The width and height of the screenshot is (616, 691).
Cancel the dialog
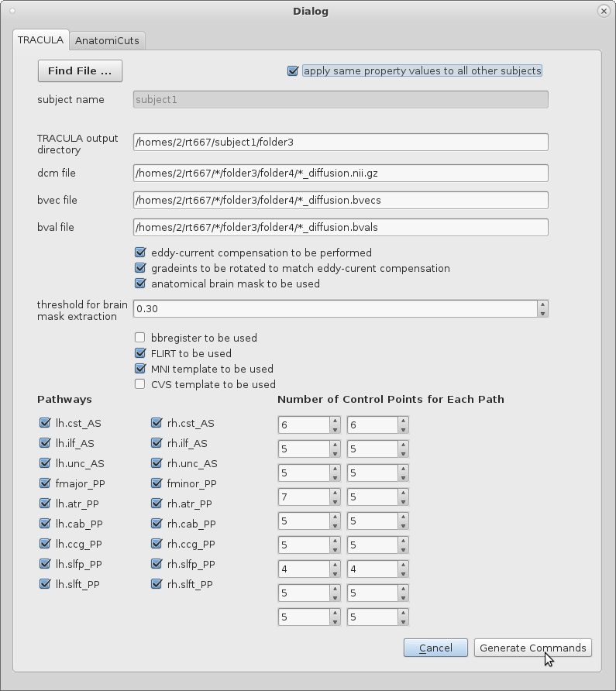435,648
